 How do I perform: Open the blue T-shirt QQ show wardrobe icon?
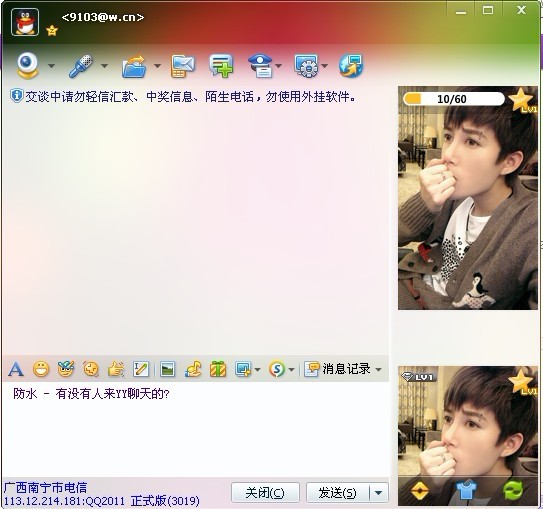[x=466, y=491]
